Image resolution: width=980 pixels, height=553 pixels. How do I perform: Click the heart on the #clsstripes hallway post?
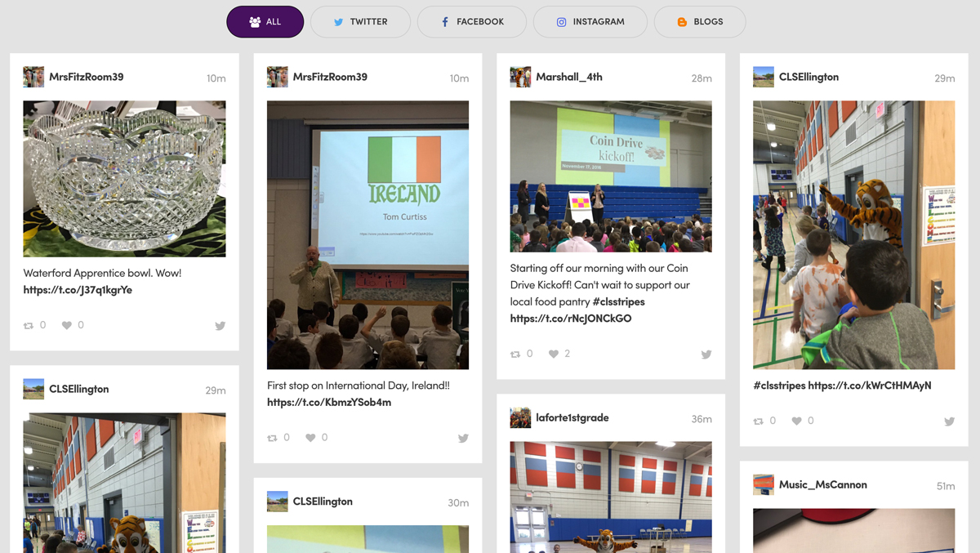click(x=797, y=421)
